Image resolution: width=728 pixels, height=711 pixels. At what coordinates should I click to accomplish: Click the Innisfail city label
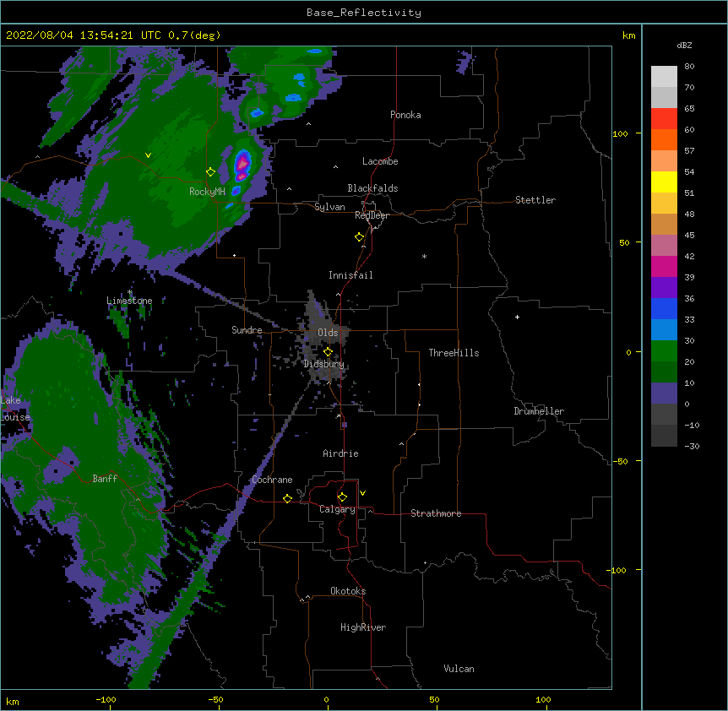350,275
